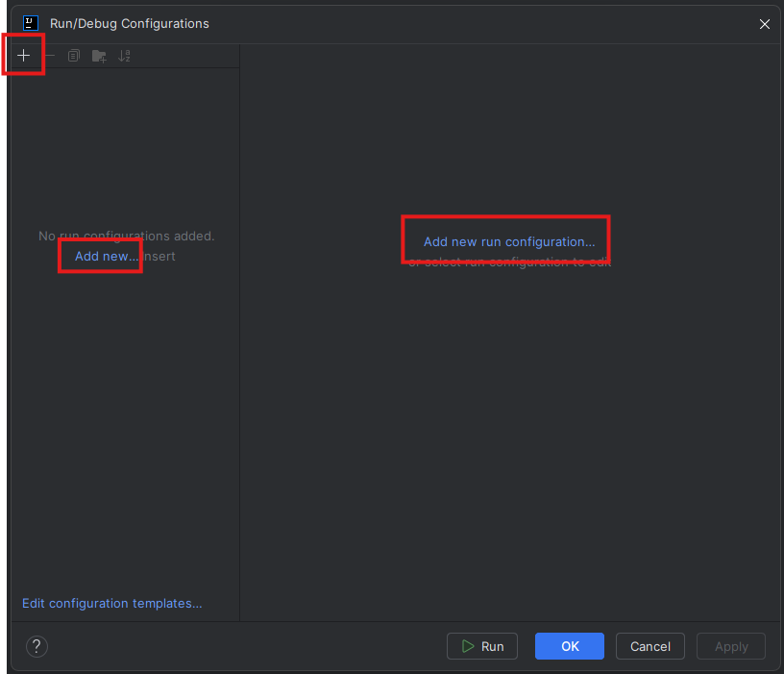
Task: Click the green play icon on Run button
Action: click(x=466, y=646)
